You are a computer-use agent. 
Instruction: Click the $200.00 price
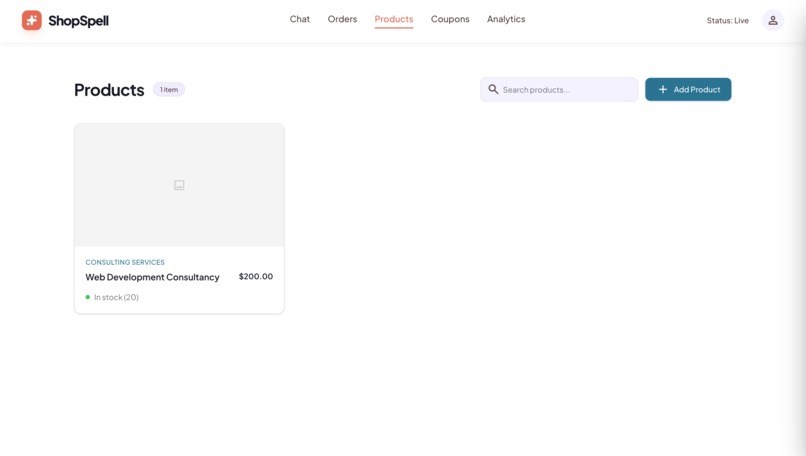pyautogui.click(x=255, y=277)
